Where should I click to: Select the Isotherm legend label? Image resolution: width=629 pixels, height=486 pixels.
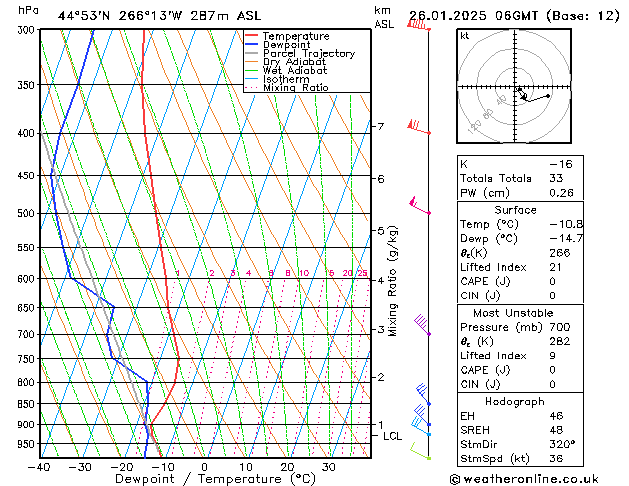(x=286, y=79)
